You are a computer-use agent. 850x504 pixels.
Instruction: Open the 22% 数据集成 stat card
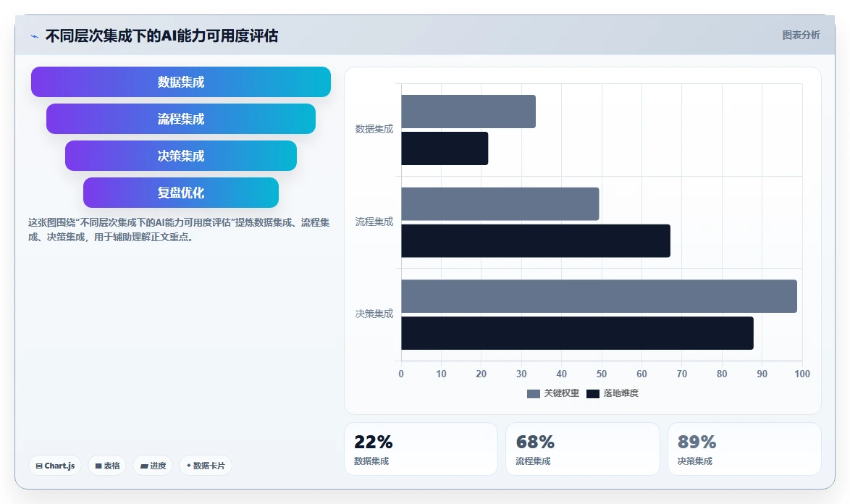pyautogui.click(x=421, y=449)
